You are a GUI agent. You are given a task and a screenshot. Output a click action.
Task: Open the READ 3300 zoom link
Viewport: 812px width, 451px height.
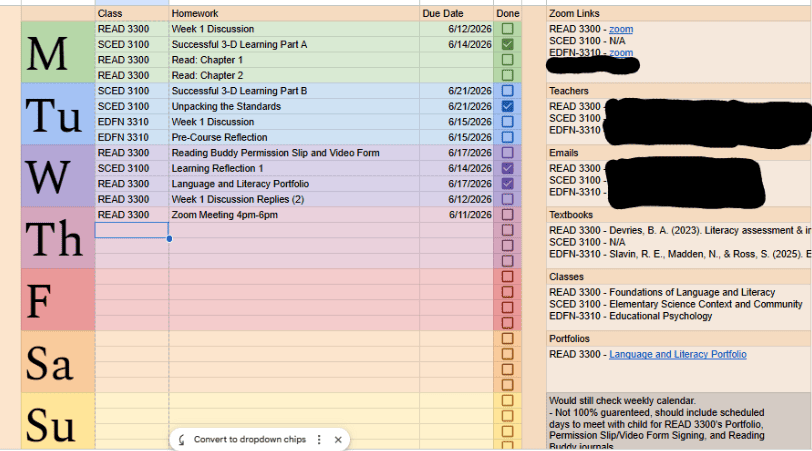coord(621,30)
